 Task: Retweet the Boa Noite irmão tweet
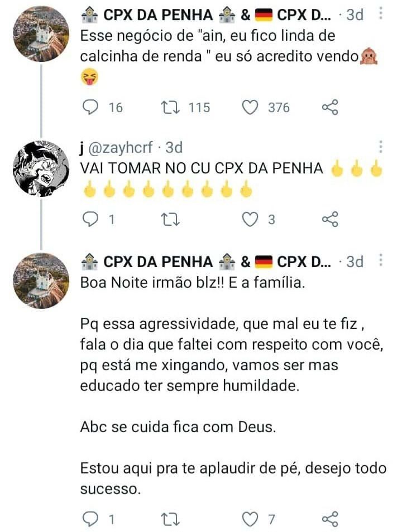coord(170,519)
